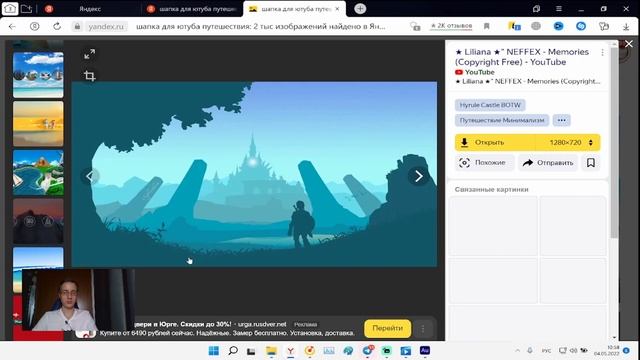The height and width of the screenshot is (360, 640).
Task: Bookmark the page via address bar icon
Action: pos(487,27)
